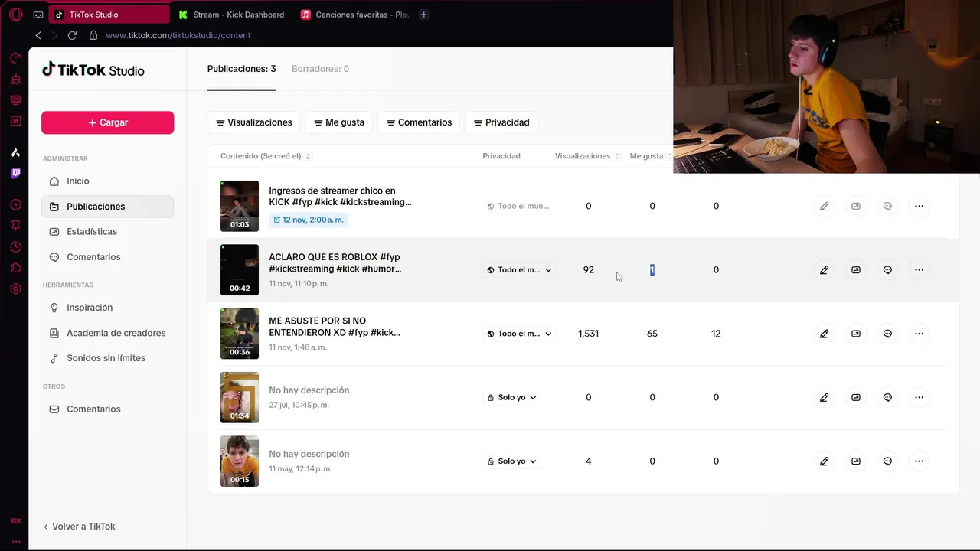This screenshot has width=980, height=551.
Task: Open extensions cube icon in sidebar
Action: (15, 268)
